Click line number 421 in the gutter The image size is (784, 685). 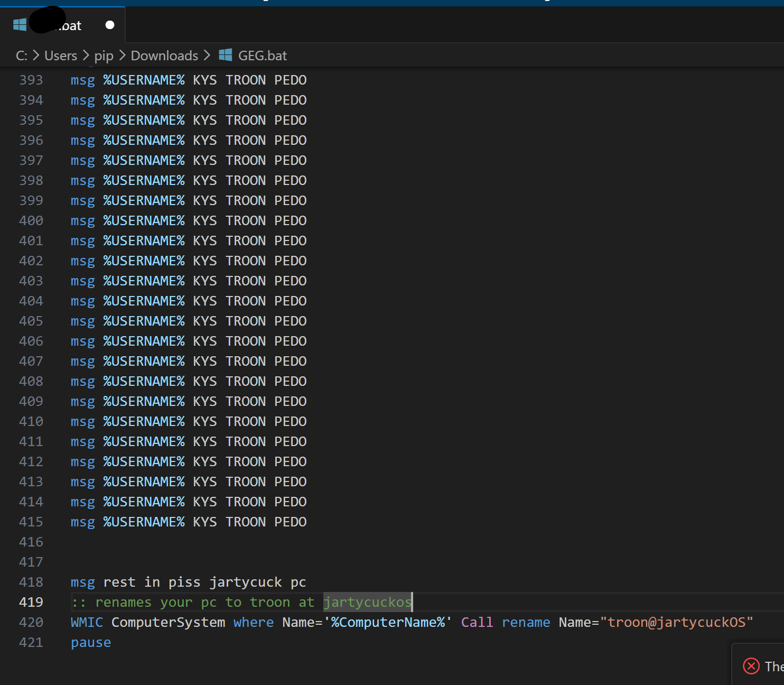click(31, 642)
